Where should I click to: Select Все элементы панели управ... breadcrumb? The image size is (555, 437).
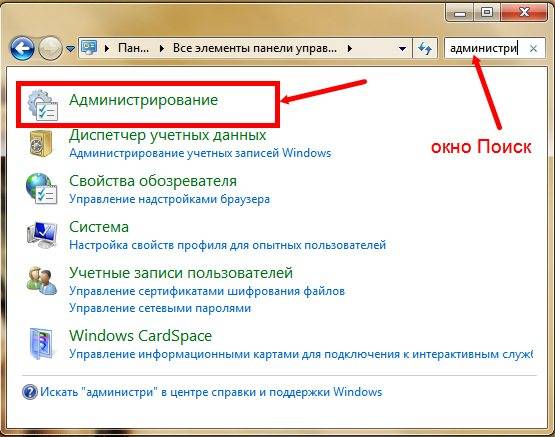(x=254, y=48)
